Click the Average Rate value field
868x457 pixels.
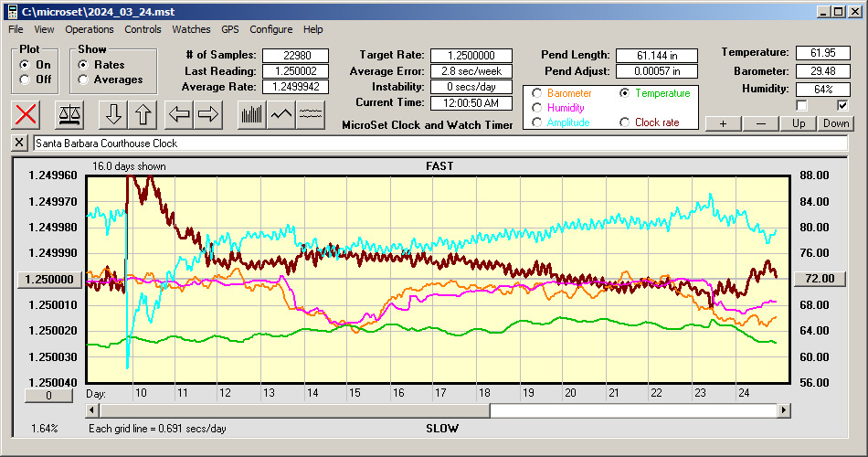(295, 87)
